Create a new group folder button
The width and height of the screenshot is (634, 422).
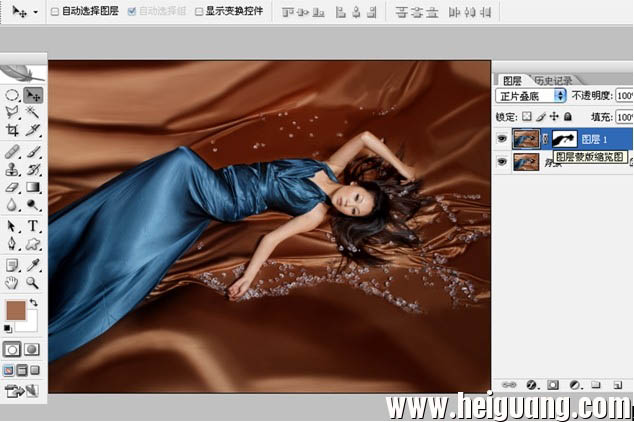point(595,385)
